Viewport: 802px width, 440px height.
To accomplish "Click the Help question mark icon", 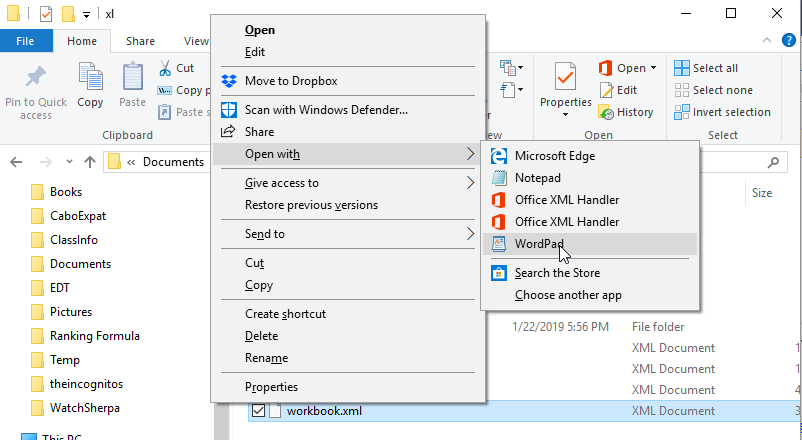I will (789, 41).
